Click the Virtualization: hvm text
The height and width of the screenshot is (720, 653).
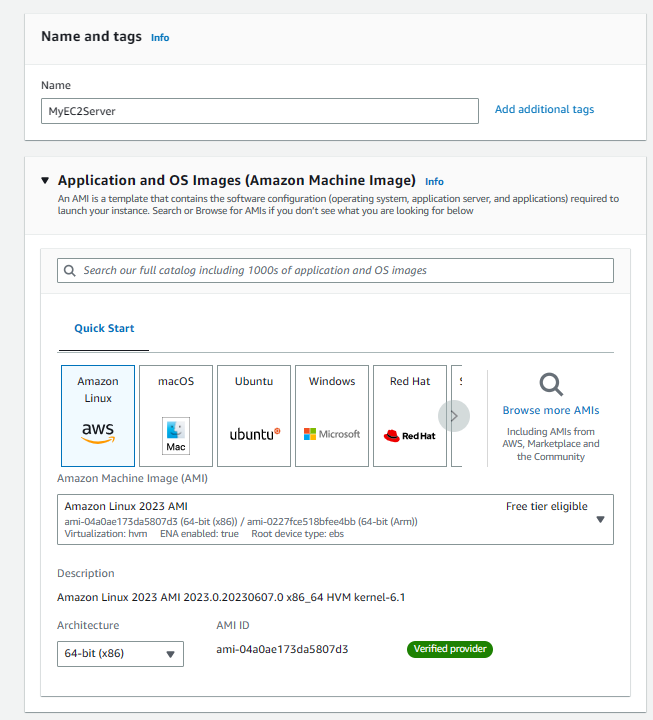(106, 534)
